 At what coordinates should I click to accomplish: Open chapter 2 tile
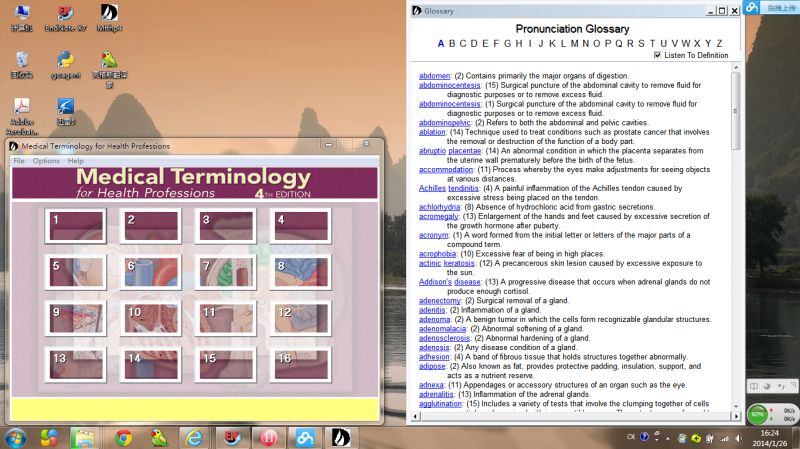[x=151, y=226]
